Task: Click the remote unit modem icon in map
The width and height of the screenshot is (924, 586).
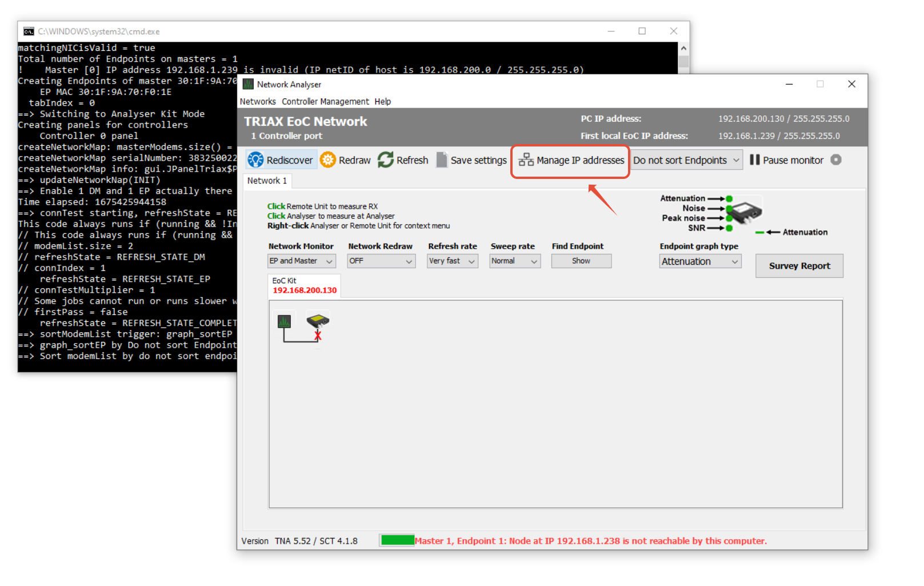Action: (318, 321)
